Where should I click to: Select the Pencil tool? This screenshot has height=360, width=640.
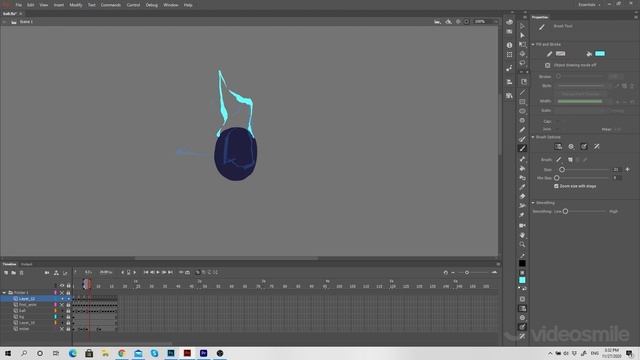522,130
